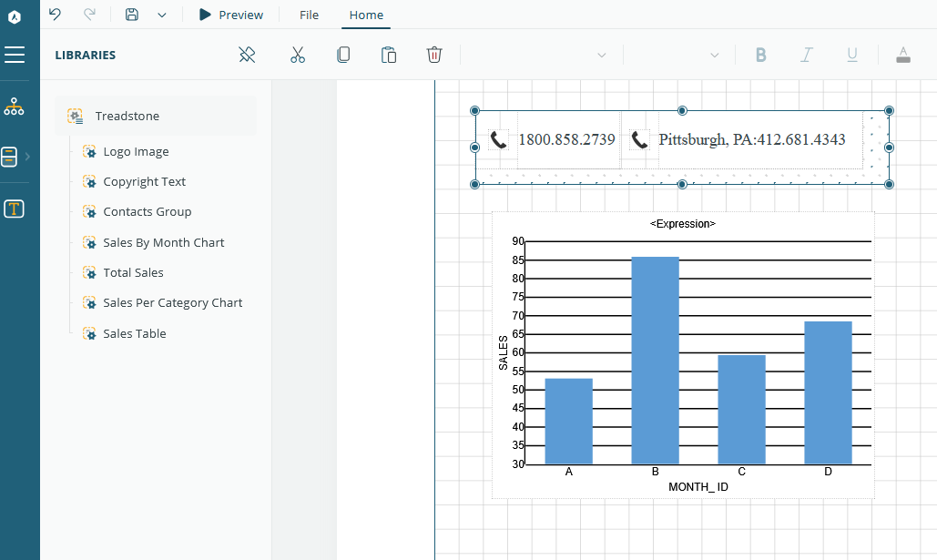The width and height of the screenshot is (937, 560).
Task: Select Sales By Month Chart library item
Action: coord(163,242)
